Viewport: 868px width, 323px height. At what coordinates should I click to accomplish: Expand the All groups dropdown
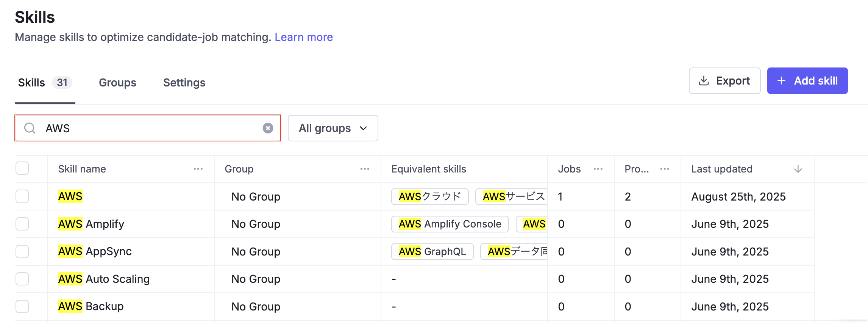(333, 128)
